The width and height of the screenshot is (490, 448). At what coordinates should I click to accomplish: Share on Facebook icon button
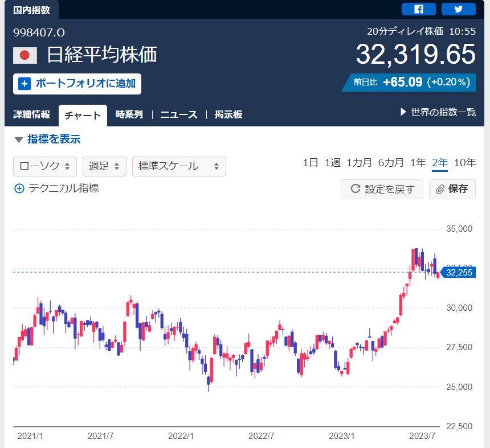418,9
